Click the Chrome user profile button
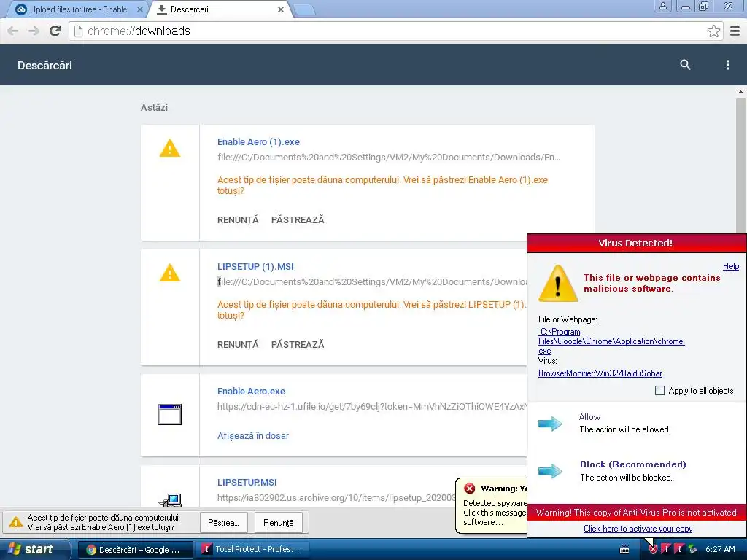 click(662, 6)
